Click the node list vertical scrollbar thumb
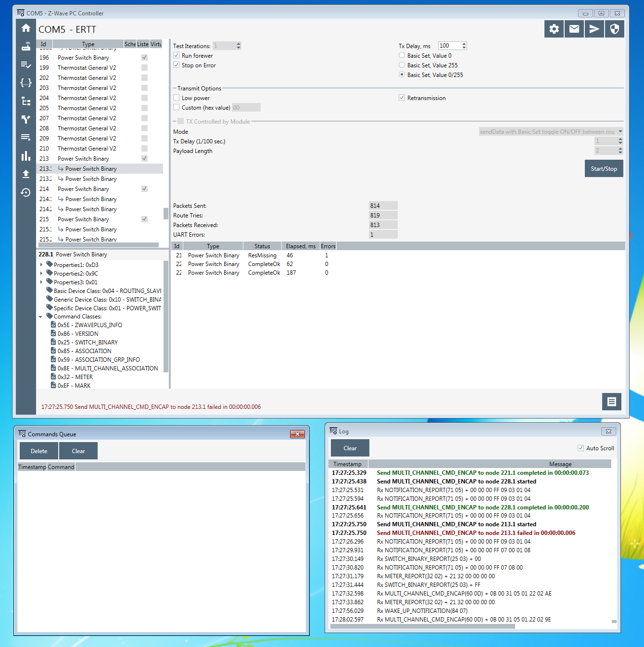644x647 pixels. (x=166, y=213)
